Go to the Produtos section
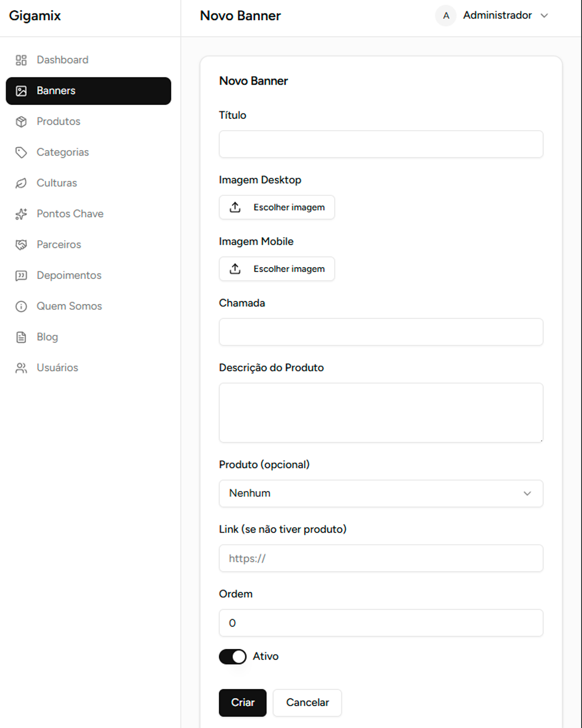 coord(89,121)
